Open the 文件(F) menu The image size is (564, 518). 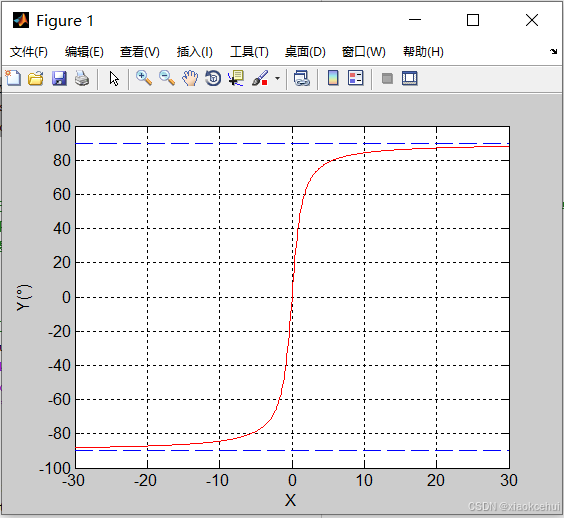[x=29, y=52]
